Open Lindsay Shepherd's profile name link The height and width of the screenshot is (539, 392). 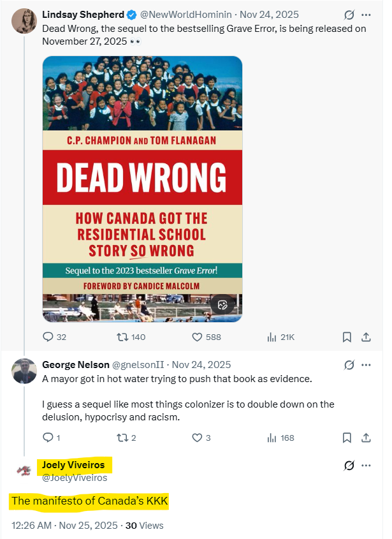pos(83,15)
